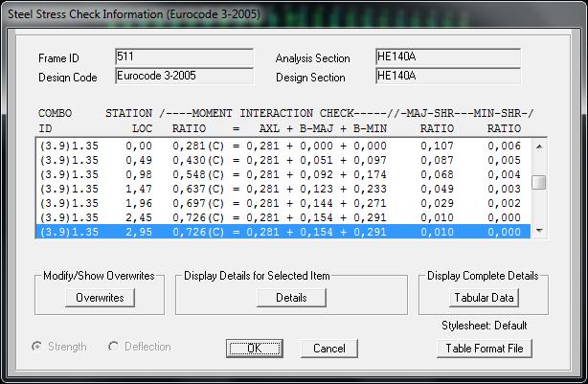Select the row with station 0,98
The width and height of the screenshot is (588, 384).
283,174
